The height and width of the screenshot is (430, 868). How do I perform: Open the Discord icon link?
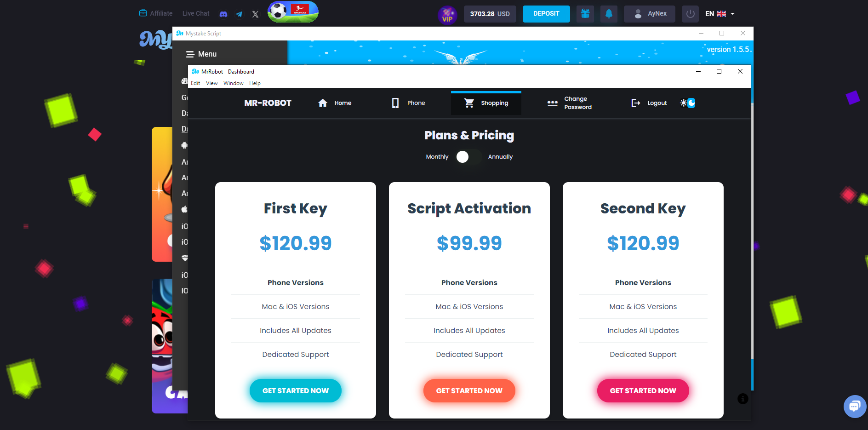(x=223, y=14)
